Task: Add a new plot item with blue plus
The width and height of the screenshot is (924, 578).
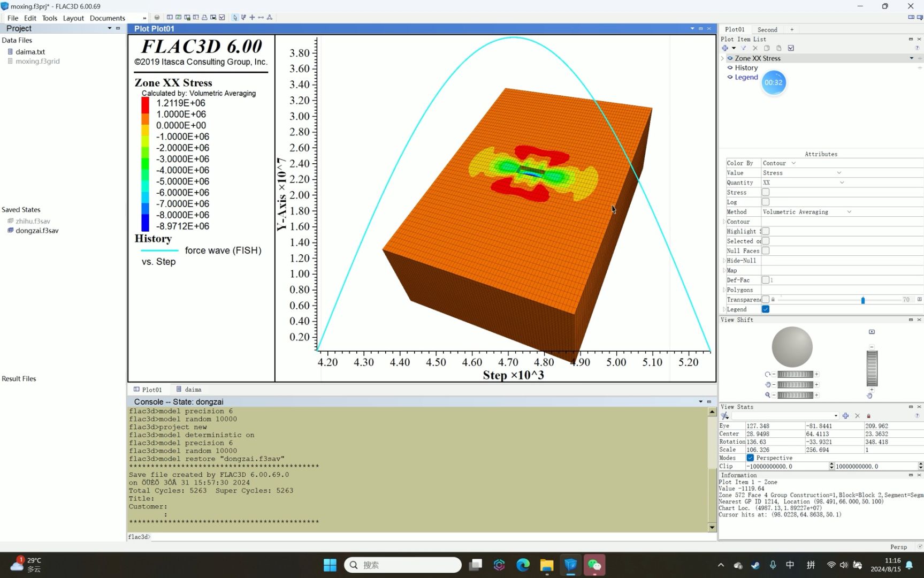Action: click(x=725, y=48)
